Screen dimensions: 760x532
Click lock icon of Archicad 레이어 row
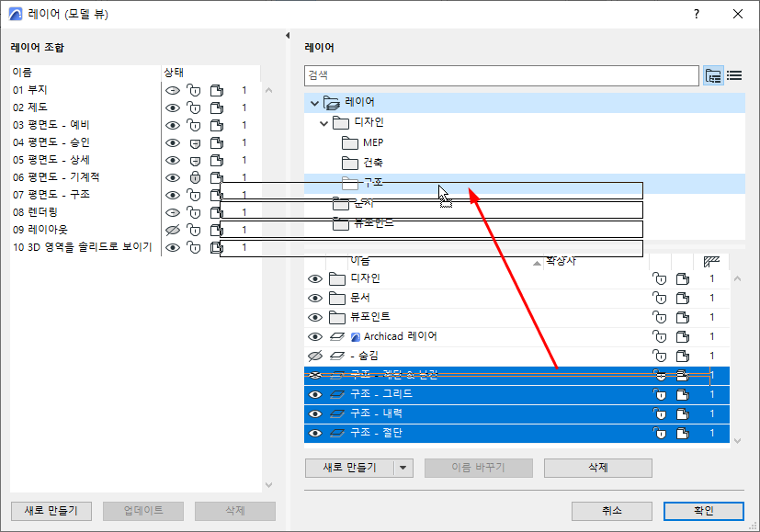(x=660, y=336)
